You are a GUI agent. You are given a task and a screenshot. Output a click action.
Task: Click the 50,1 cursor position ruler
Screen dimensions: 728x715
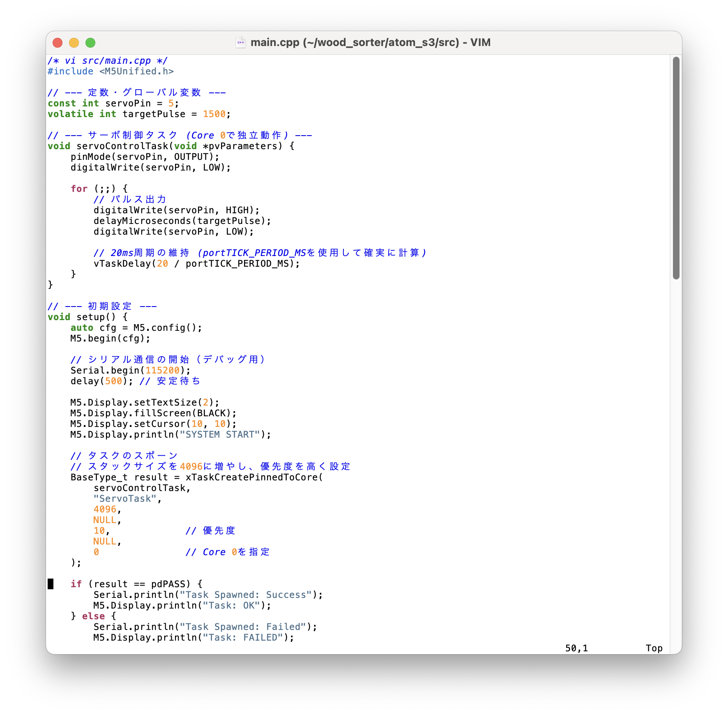pos(576,648)
